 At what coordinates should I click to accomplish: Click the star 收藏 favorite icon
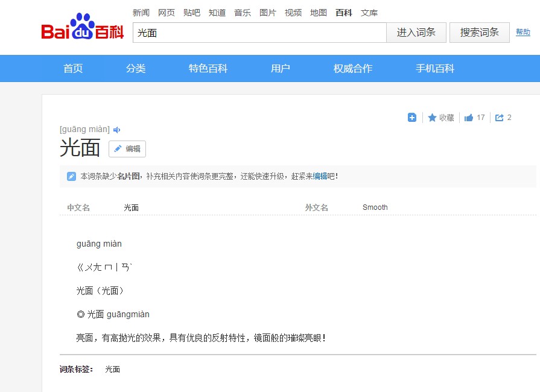tap(432, 118)
